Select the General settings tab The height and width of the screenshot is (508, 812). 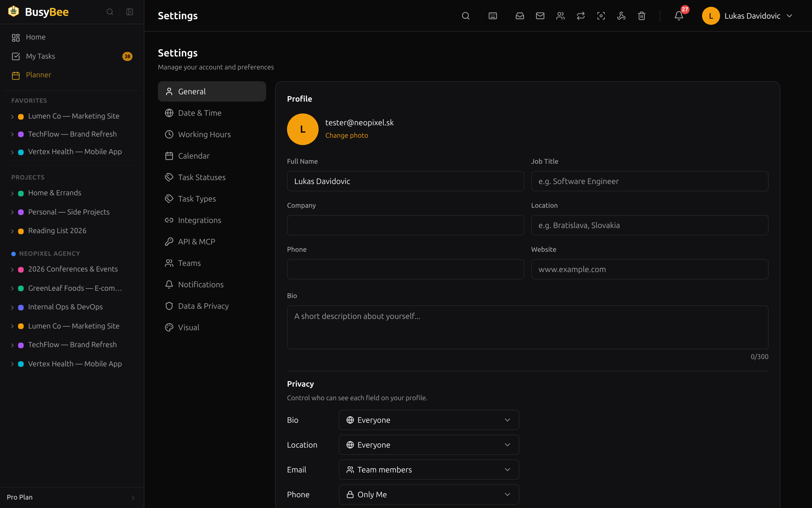pyautogui.click(x=212, y=91)
